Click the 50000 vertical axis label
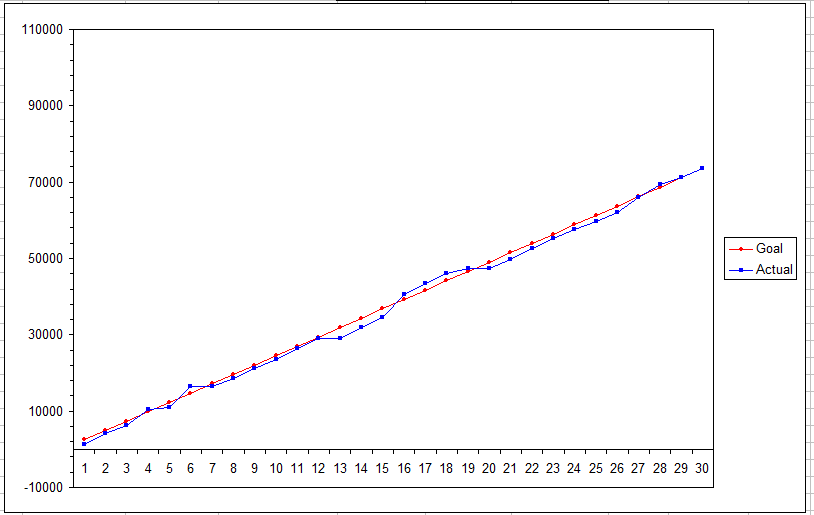 coord(44,259)
